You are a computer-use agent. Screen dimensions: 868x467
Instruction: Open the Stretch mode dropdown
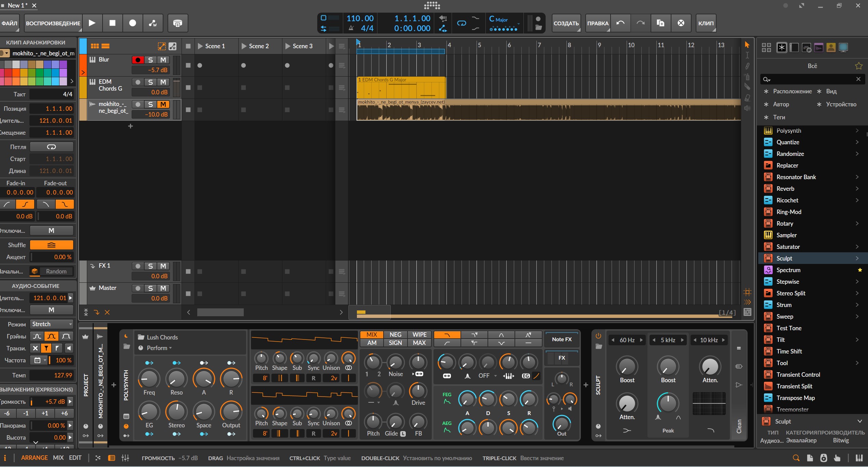click(x=52, y=324)
